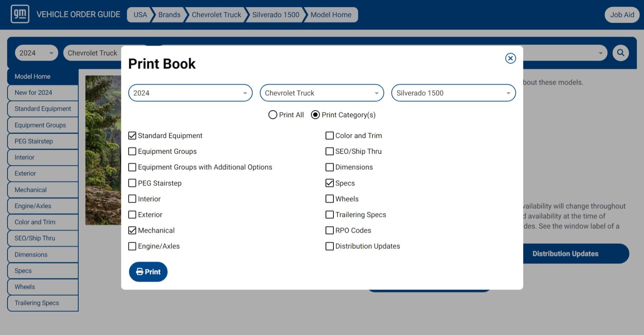The width and height of the screenshot is (644, 335).
Task: Check the RPO Codes checkbox
Action: tap(330, 230)
